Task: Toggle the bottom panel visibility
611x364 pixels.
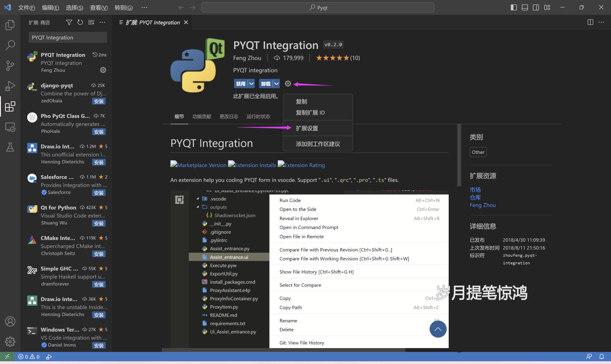Action: pos(525,7)
